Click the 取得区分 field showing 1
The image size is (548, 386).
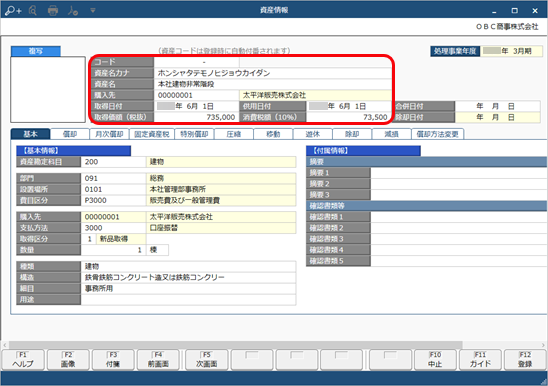(89, 239)
